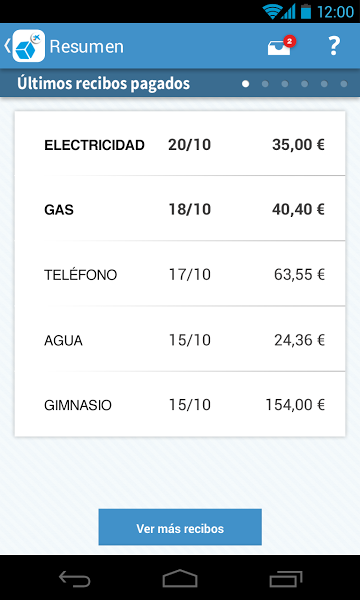Open the AGUA receipt dated 15/10

coord(180,339)
